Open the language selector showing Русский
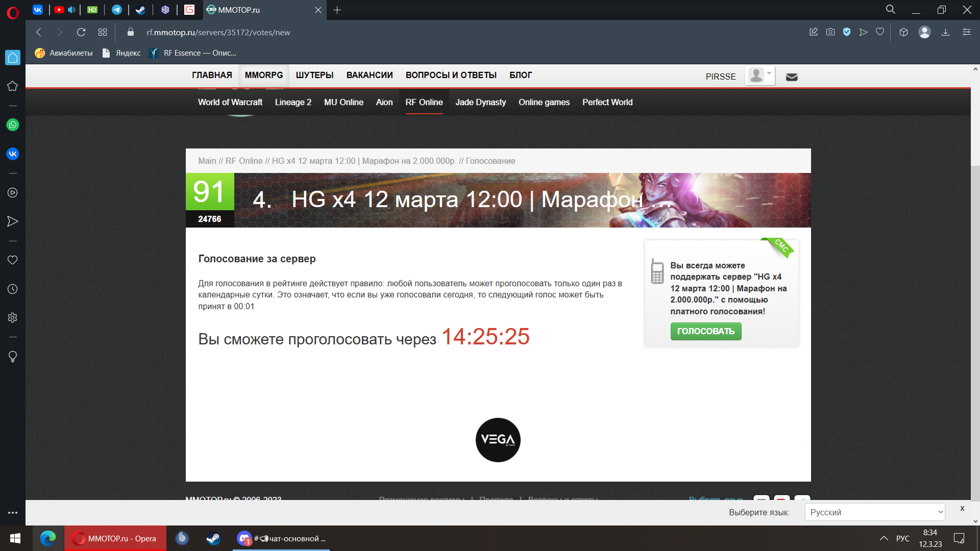Image resolution: width=980 pixels, height=551 pixels. coord(875,512)
